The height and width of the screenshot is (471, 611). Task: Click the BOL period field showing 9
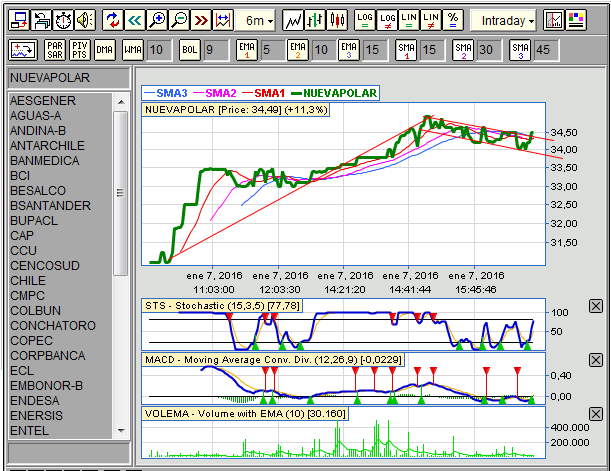216,50
